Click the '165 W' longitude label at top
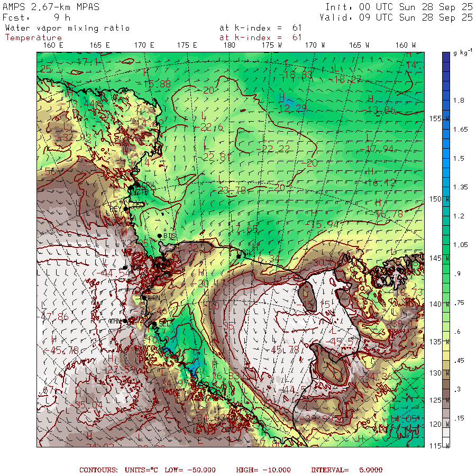The width and height of the screenshot is (476, 476). [x=359, y=45]
